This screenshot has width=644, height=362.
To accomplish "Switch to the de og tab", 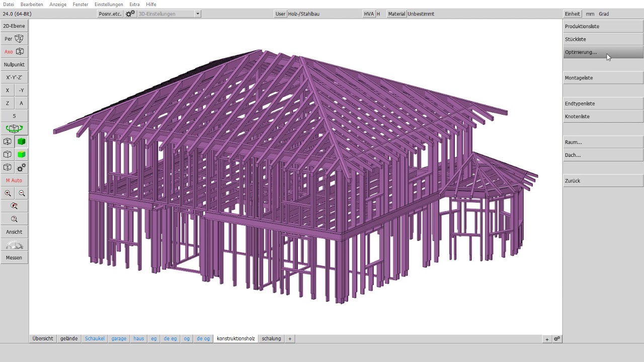I will click(x=203, y=339).
